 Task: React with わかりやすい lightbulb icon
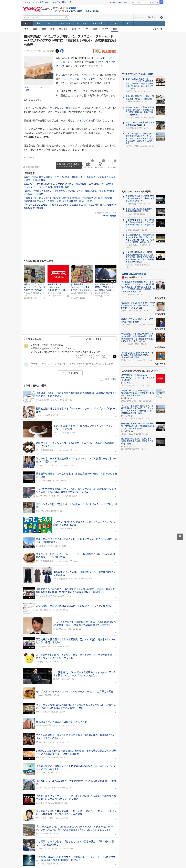click(x=100, y=164)
